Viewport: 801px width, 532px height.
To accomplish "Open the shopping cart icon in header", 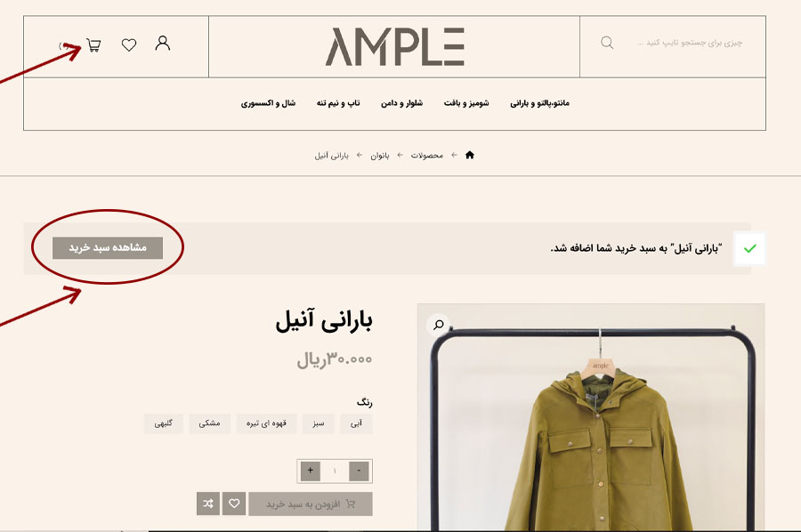I will click(93, 45).
